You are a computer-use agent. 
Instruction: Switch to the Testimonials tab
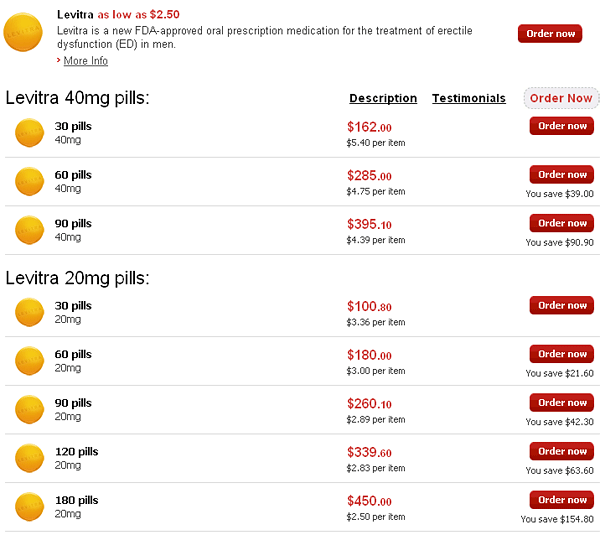point(469,98)
